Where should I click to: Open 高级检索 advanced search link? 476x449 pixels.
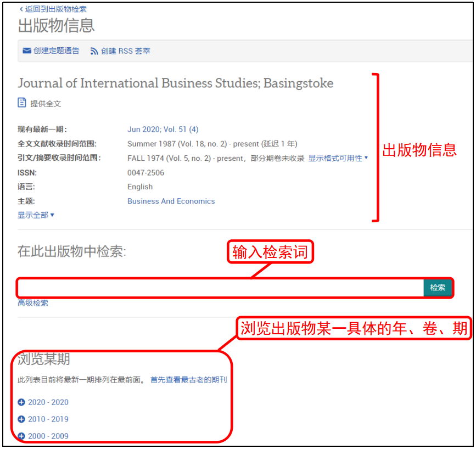(x=33, y=303)
